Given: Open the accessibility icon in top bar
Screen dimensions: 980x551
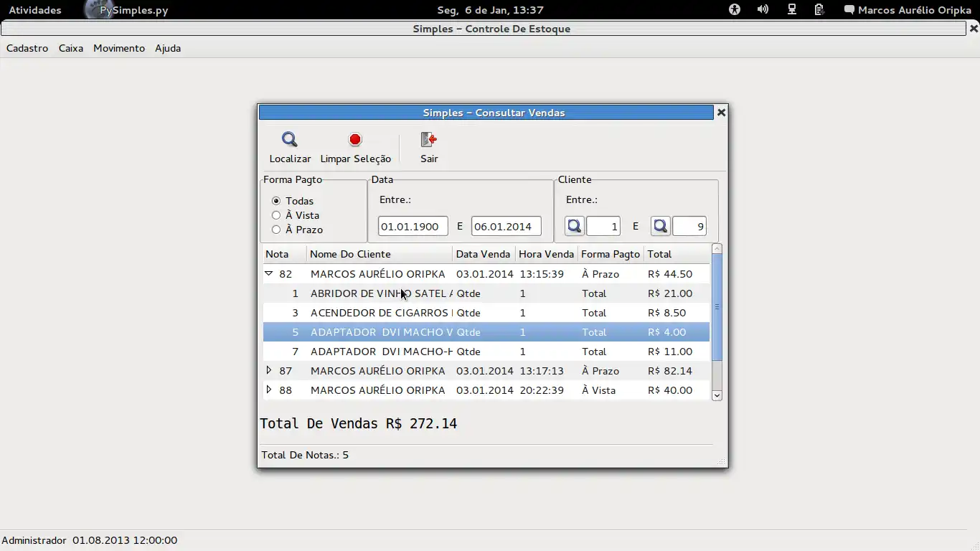Looking at the screenshot, I should [735, 10].
